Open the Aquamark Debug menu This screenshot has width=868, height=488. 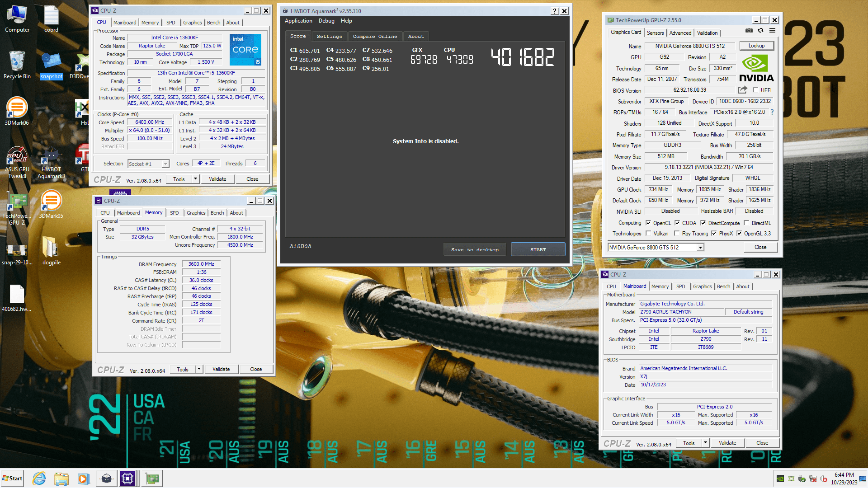pos(326,21)
